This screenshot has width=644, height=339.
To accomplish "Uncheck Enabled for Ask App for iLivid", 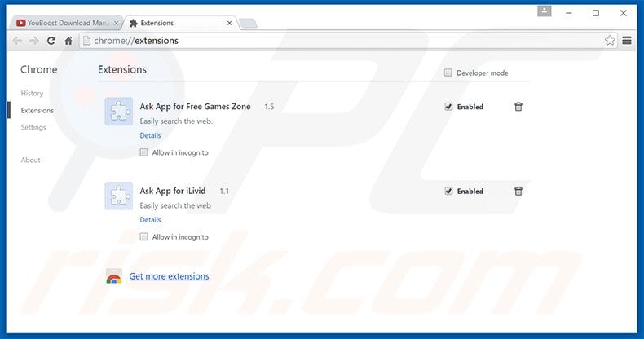I will [448, 191].
